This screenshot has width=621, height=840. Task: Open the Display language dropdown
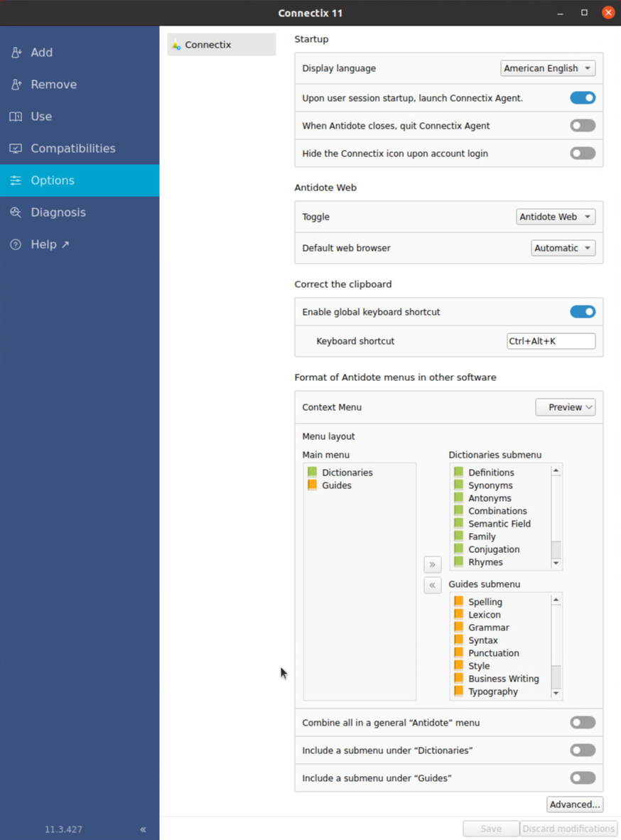coord(548,68)
